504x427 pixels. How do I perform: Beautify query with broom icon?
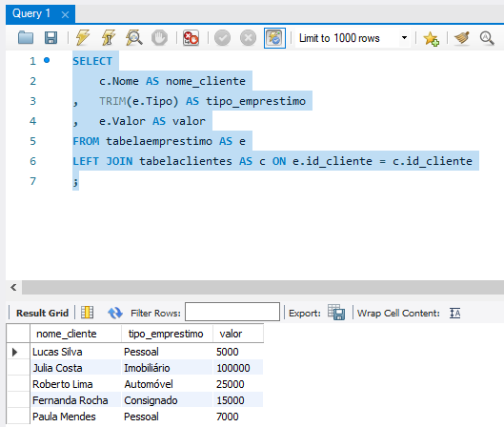462,38
